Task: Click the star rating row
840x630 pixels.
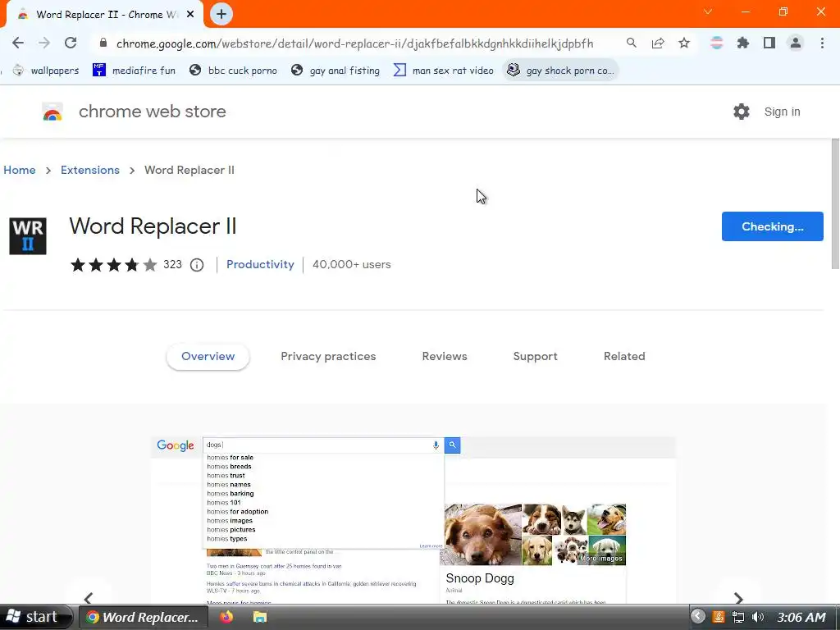Action: click(113, 265)
